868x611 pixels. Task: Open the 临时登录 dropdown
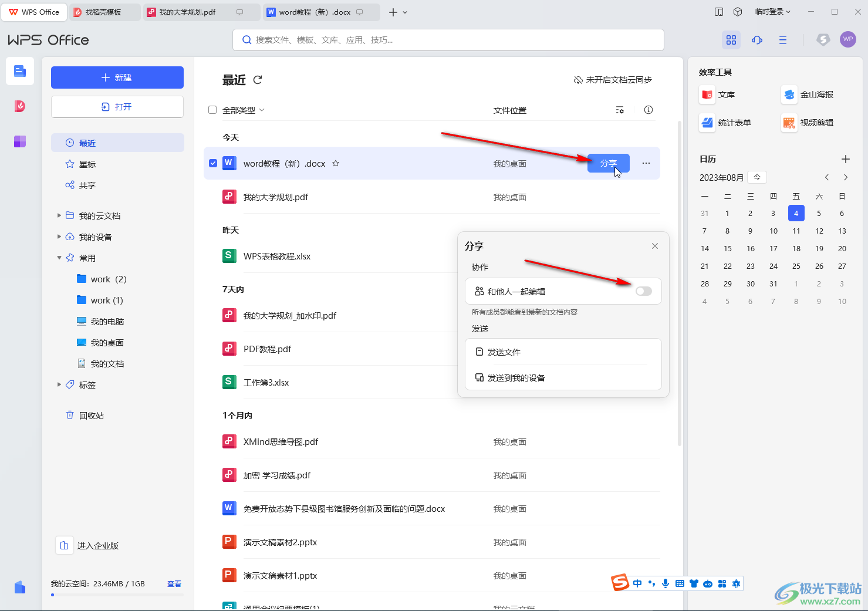[x=773, y=12]
